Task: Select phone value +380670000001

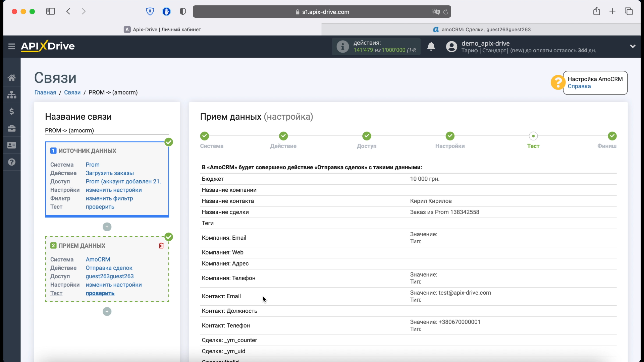Action: click(x=459, y=322)
